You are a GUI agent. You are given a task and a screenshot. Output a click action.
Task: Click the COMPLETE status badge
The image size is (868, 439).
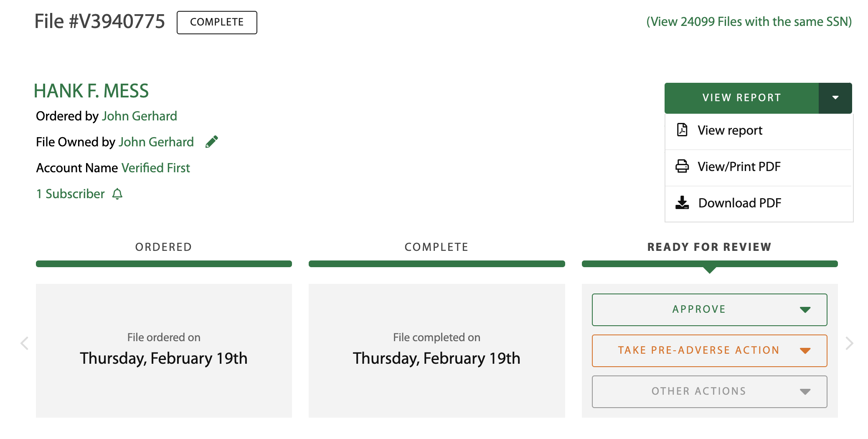click(x=216, y=22)
